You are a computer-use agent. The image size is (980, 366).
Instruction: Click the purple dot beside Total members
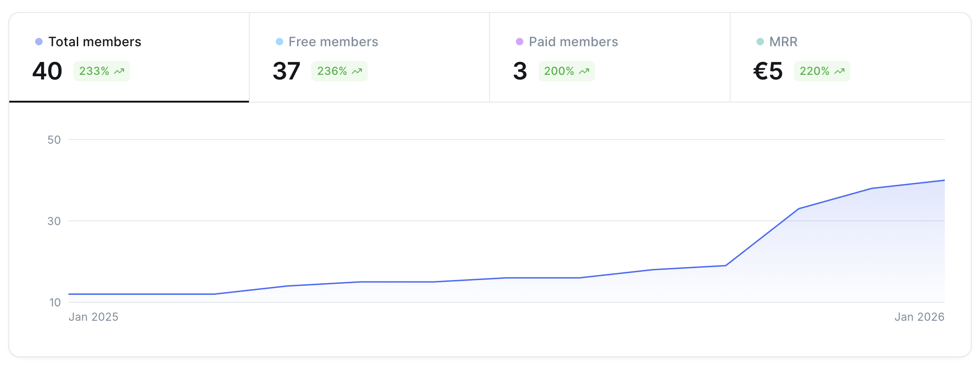(x=39, y=42)
